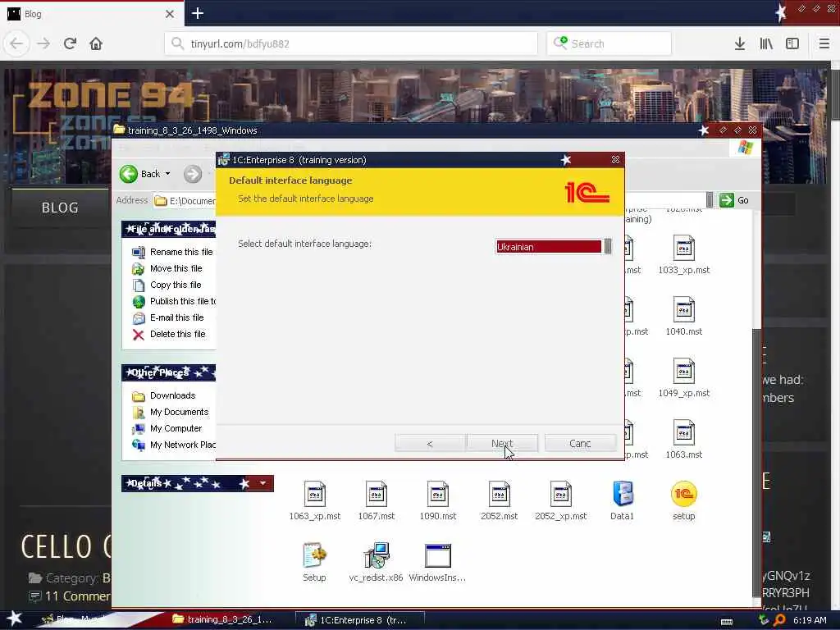Close the 1C:Enterprise 8 installer dialog

coord(615,160)
